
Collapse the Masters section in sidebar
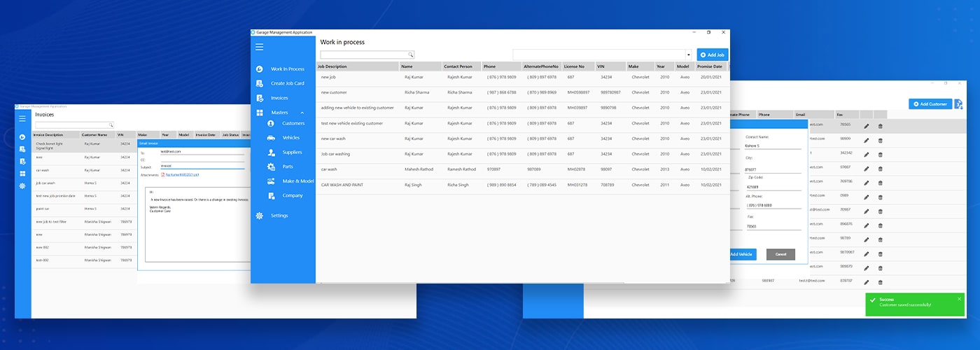(x=302, y=113)
